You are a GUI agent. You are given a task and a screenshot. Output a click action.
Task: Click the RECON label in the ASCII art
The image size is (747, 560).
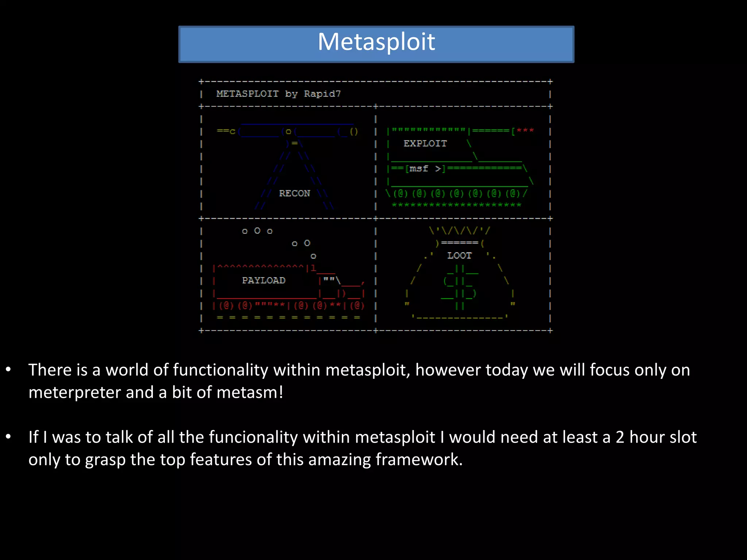click(294, 193)
